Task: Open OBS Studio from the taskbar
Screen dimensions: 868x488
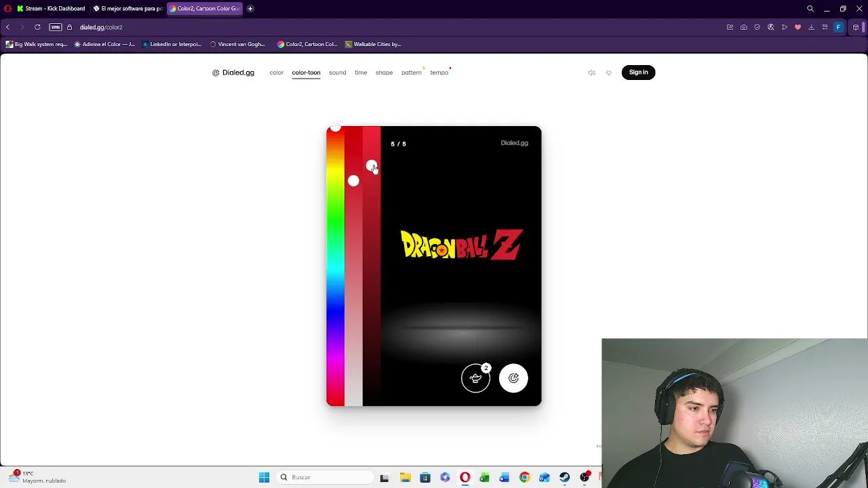Action: 585,477
